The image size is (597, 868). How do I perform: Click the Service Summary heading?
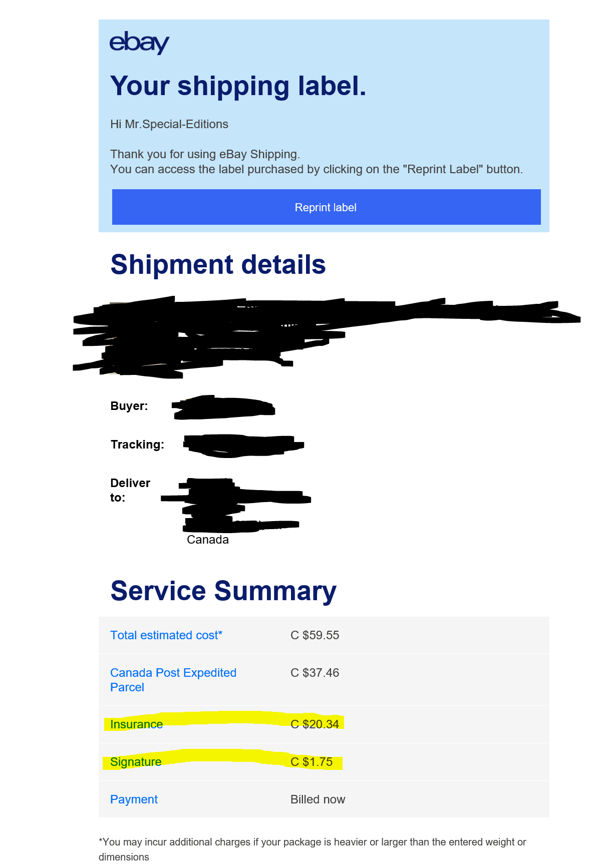[x=223, y=591]
